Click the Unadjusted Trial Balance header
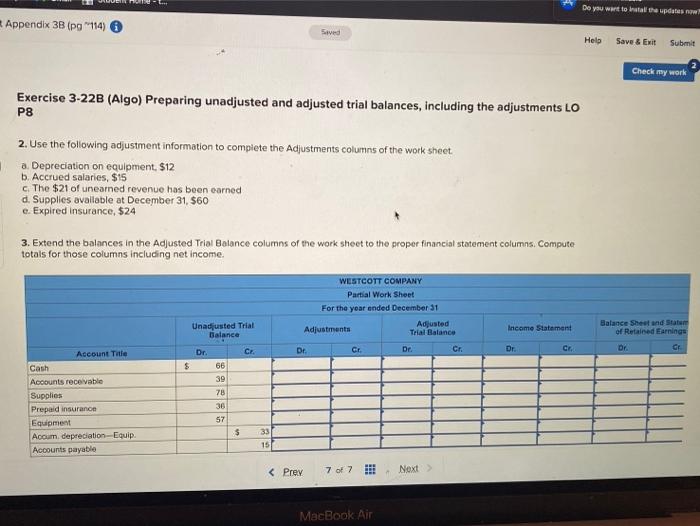The image size is (700, 526). [x=223, y=330]
